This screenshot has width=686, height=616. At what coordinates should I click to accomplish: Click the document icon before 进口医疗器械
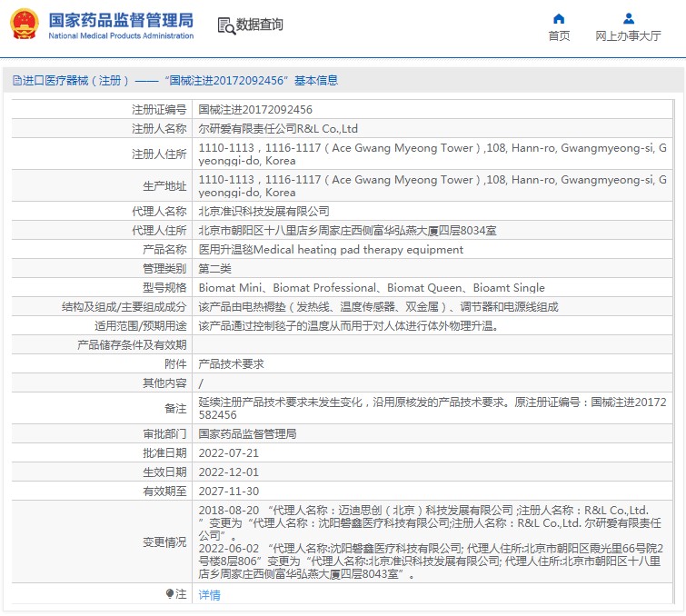(16, 81)
